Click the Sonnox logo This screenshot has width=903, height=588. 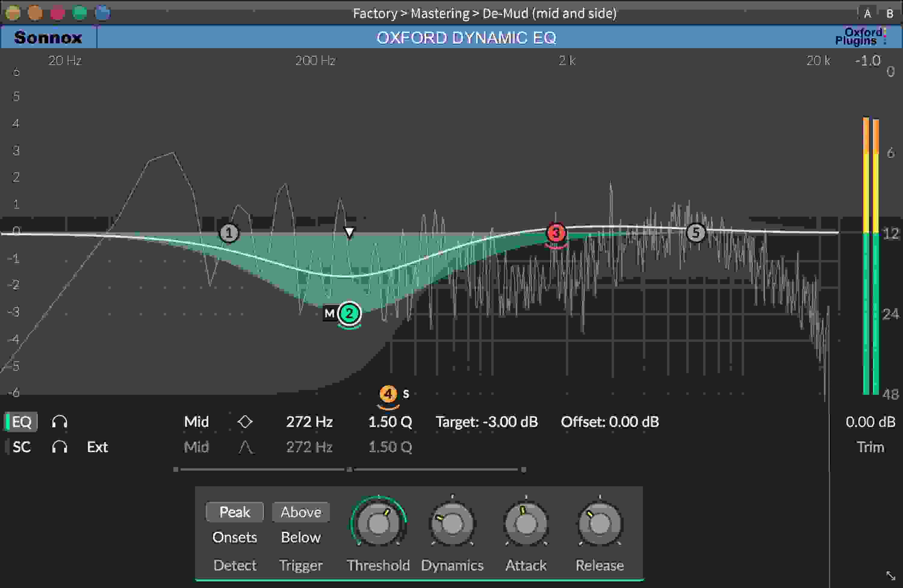click(48, 38)
